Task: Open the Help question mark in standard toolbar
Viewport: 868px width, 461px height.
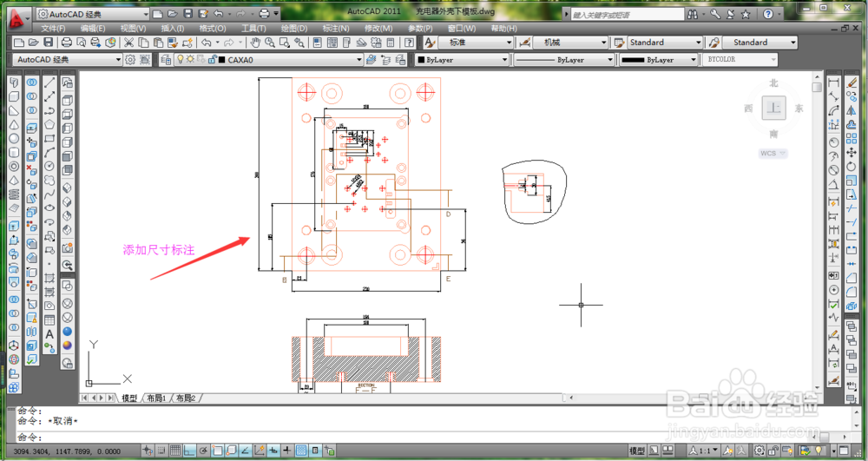Action: pos(409,43)
